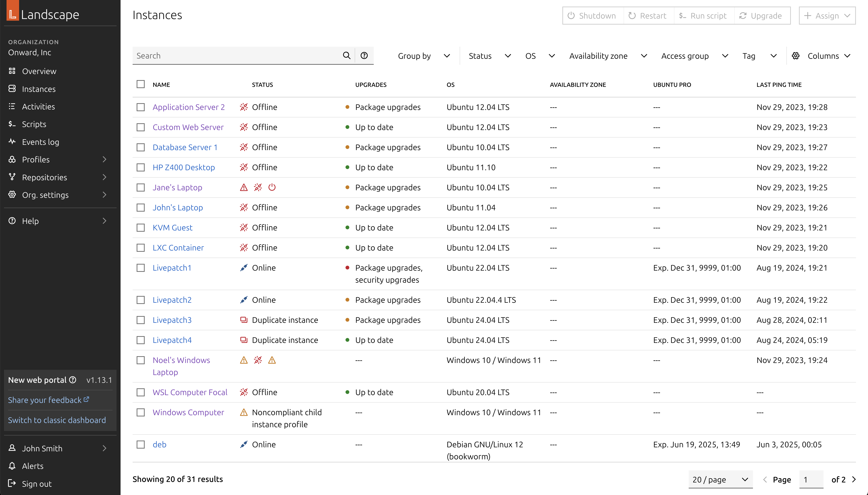The image size is (868, 495).
Task: Click the Run script button
Action: tap(704, 16)
